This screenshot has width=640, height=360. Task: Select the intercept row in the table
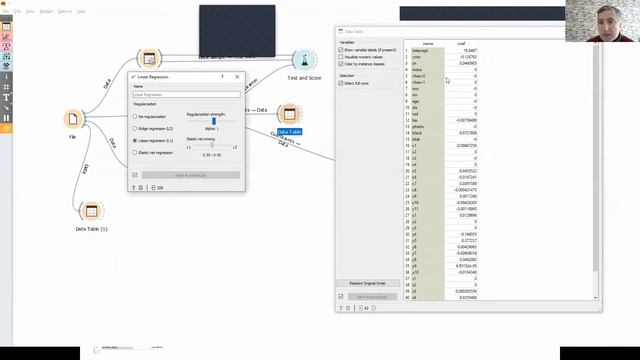pyautogui.click(x=441, y=51)
